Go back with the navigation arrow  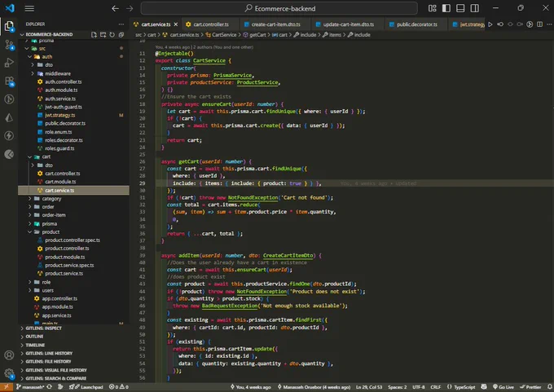(115, 8)
